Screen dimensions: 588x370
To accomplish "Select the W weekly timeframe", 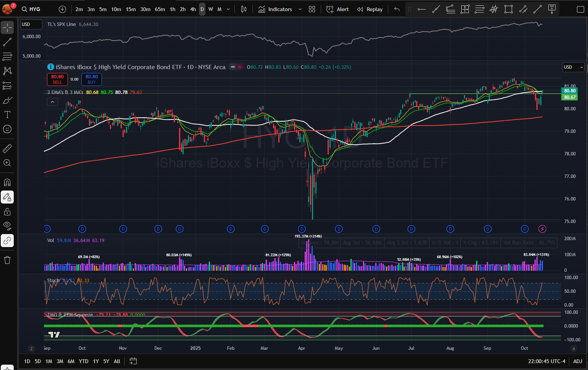I will (211, 9).
